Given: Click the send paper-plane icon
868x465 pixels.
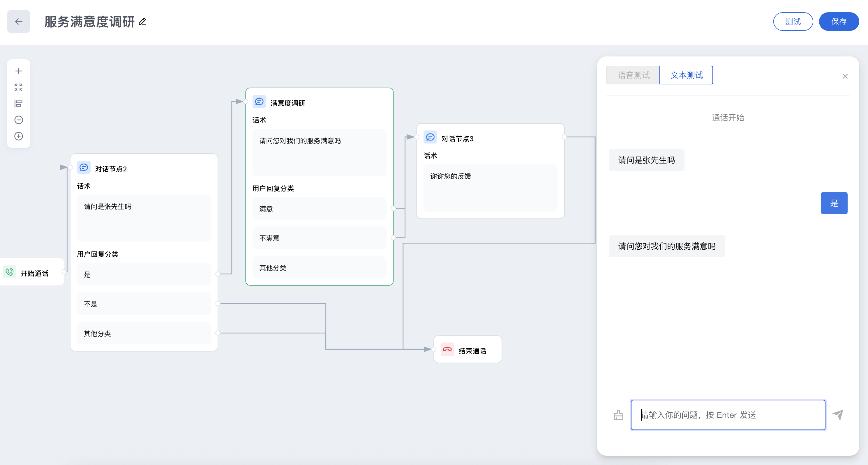Looking at the screenshot, I should pos(838,415).
